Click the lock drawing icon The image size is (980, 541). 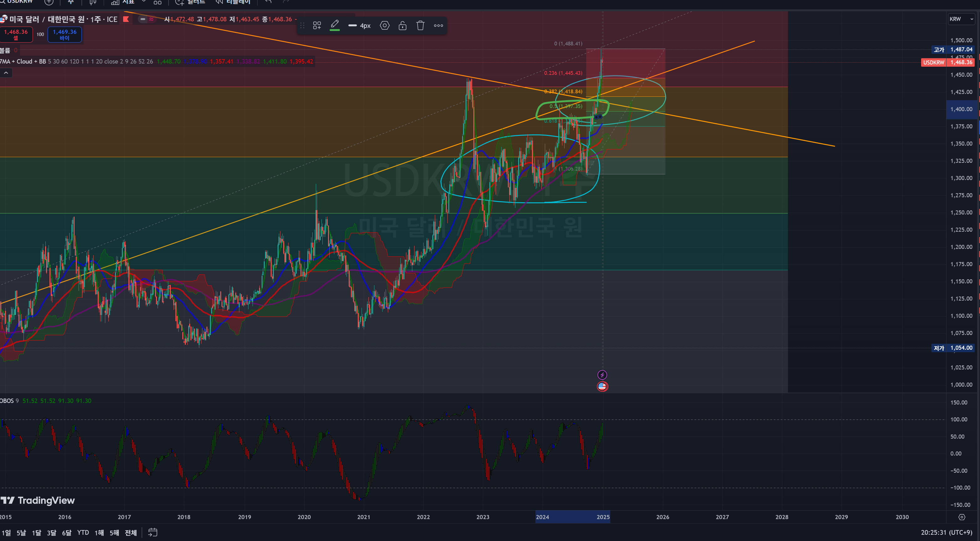[402, 25]
